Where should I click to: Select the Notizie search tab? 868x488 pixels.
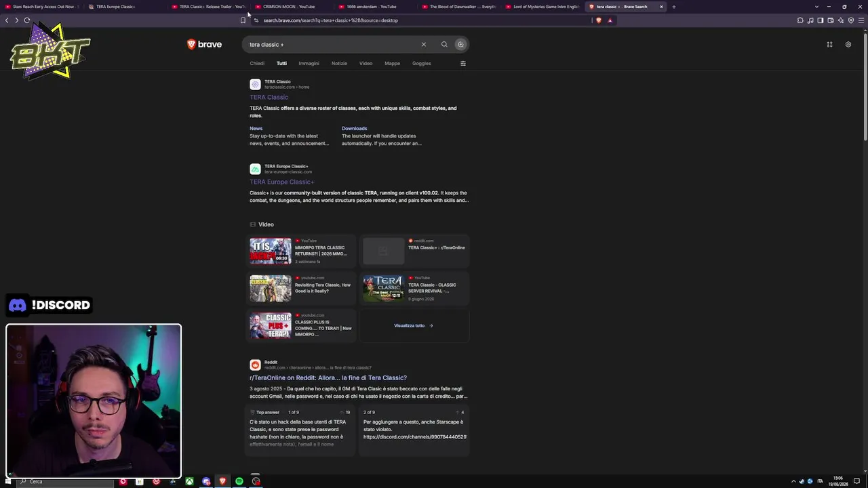339,64
